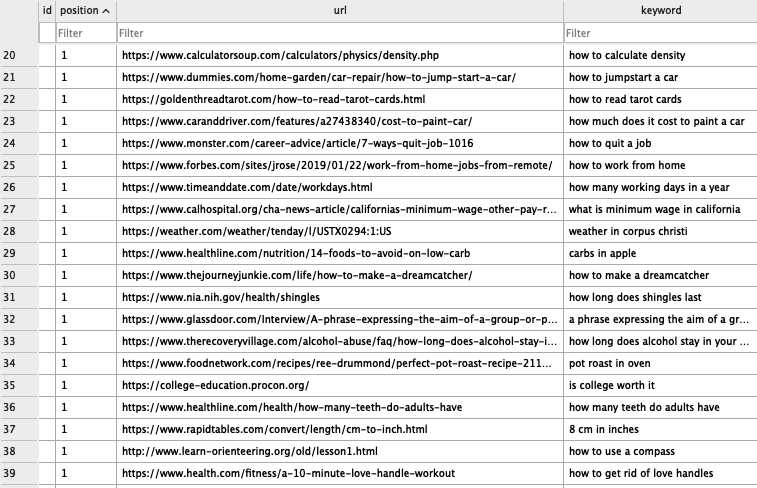Screen dimensions: 757x488
Task: Select the id cell in row 24
Action: coord(47,143)
